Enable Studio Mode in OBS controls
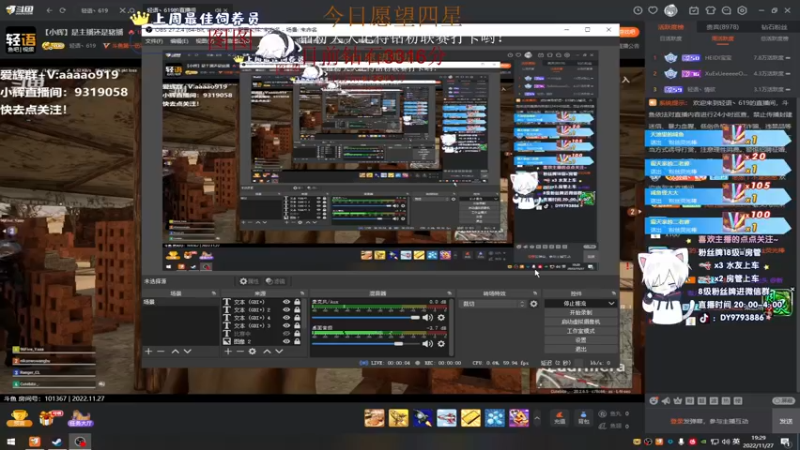This screenshot has height=450, width=800. coord(581,331)
